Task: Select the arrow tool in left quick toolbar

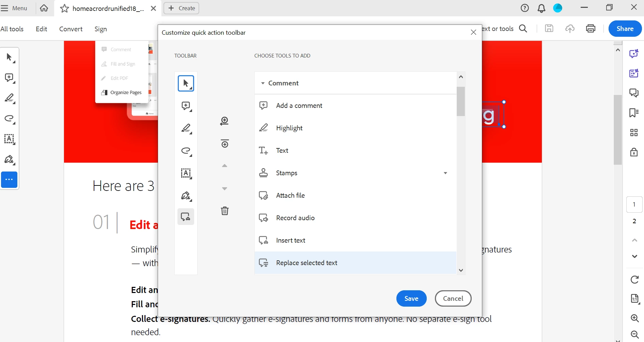Action: [10, 57]
